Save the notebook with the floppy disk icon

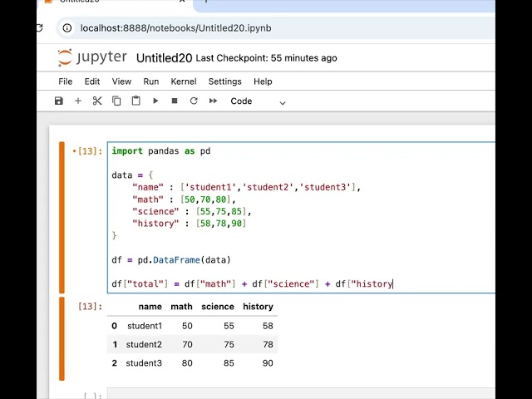pos(59,101)
